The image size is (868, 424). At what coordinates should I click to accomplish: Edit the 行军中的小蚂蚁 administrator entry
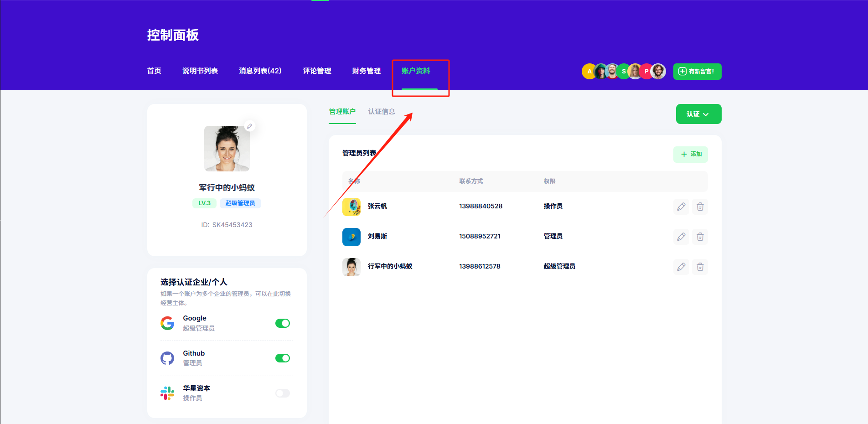point(681,267)
